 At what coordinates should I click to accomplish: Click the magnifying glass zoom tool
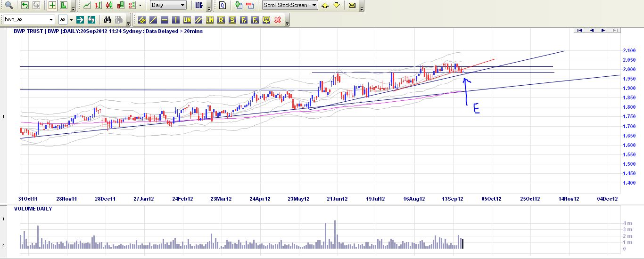tap(9, 6)
